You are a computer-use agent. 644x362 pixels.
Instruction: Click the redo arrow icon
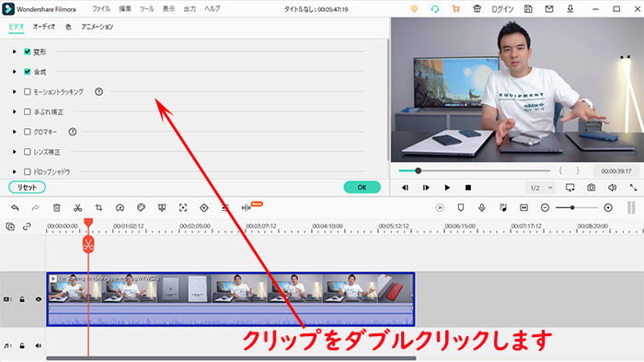tap(36, 208)
